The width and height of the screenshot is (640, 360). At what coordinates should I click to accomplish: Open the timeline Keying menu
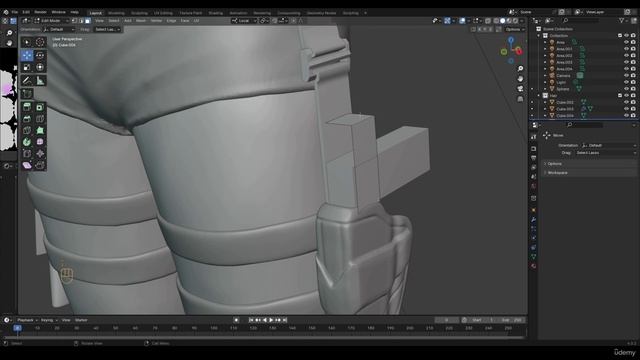pyautogui.click(x=49, y=320)
